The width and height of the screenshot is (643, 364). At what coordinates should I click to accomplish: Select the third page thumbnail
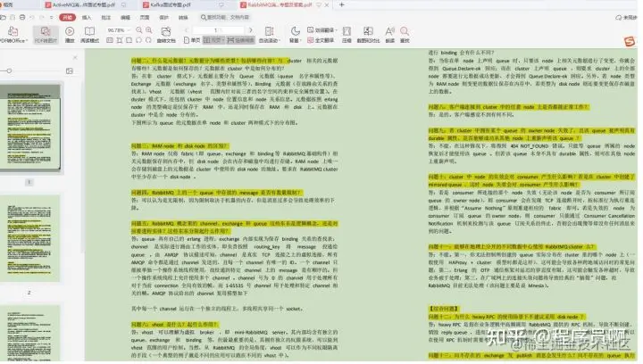pos(29,334)
